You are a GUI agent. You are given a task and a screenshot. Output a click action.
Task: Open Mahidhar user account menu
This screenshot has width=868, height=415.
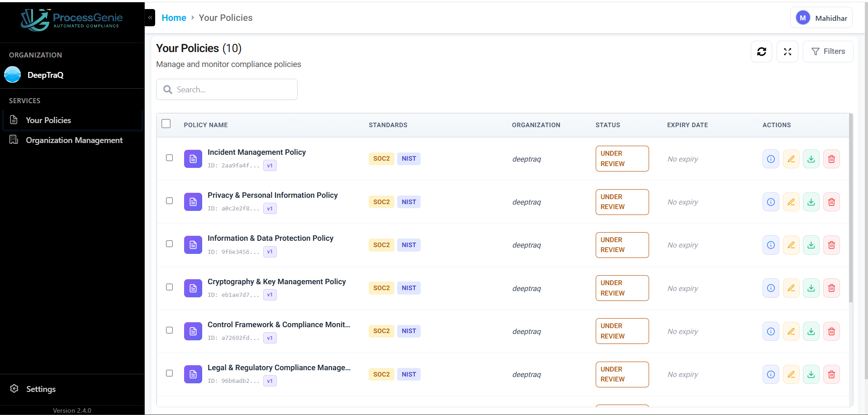tap(821, 18)
